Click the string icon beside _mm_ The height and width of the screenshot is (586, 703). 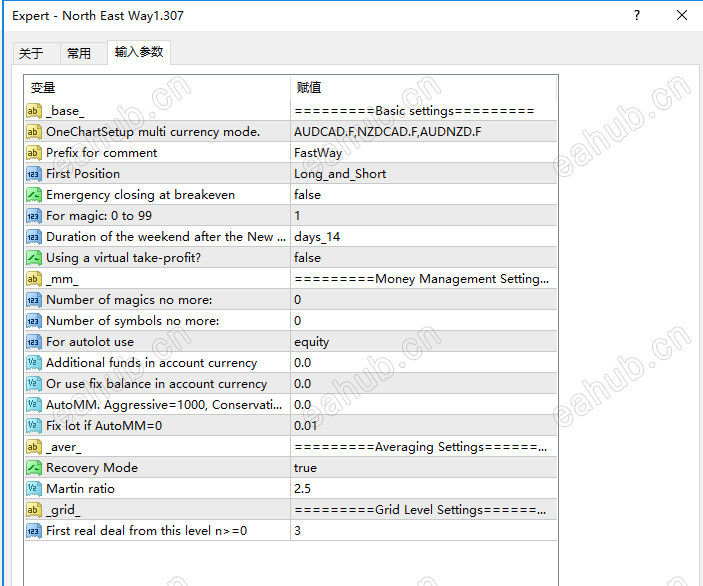[x=34, y=279]
